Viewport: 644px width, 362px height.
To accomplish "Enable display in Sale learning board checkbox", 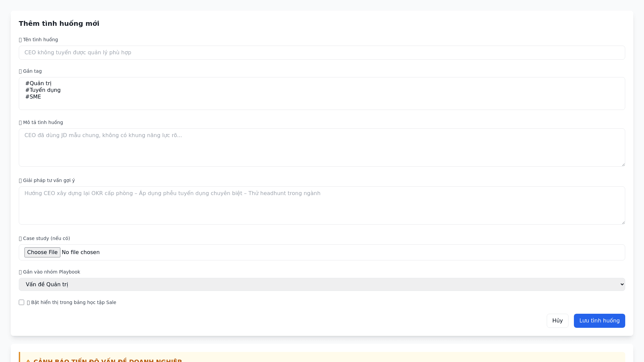I will coord(21,302).
